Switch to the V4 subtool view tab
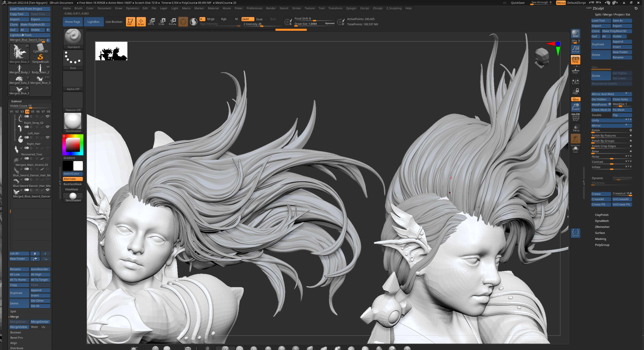644x350 pixels. click(x=28, y=112)
